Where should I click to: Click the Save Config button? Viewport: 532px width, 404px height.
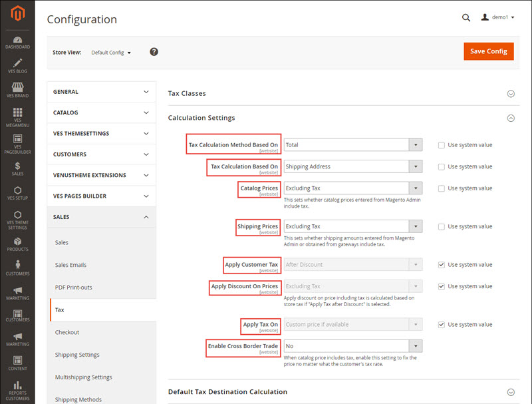point(488,51)
